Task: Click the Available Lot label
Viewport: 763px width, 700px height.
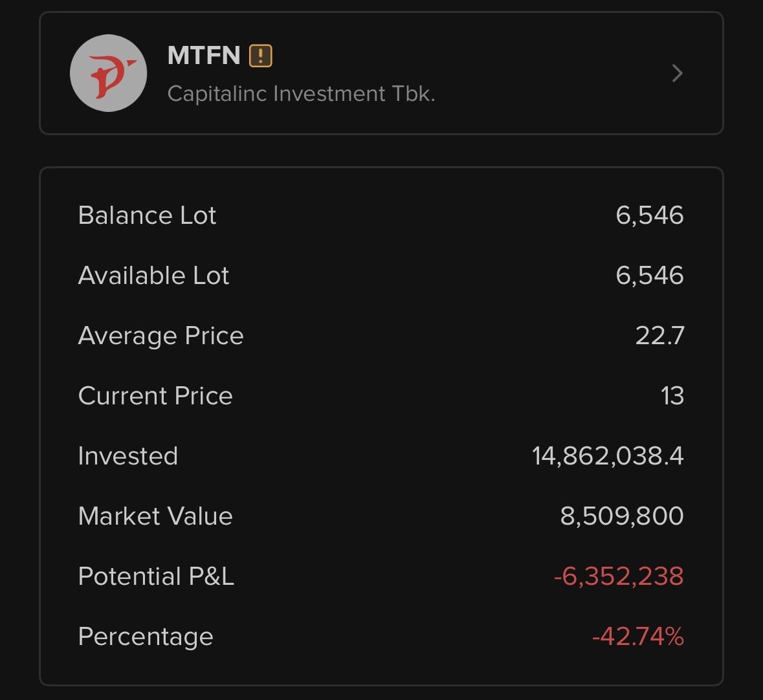Action: click(153, 276)
